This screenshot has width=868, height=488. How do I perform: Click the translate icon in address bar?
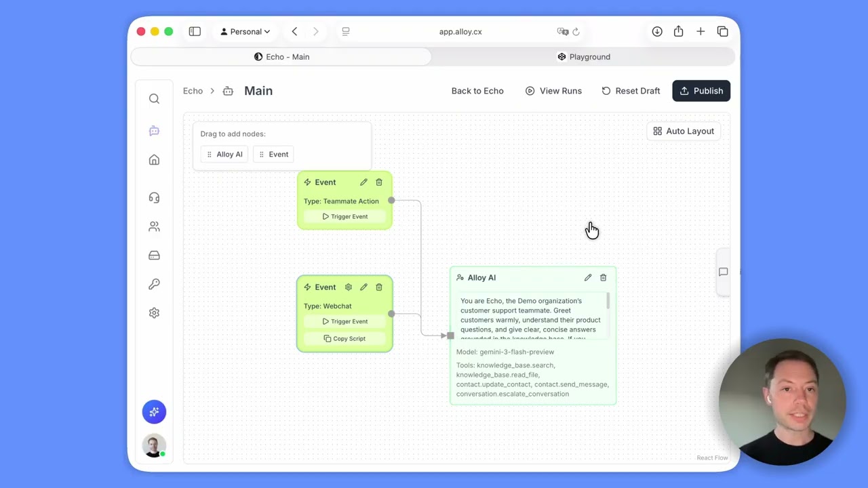click(562, 31)
